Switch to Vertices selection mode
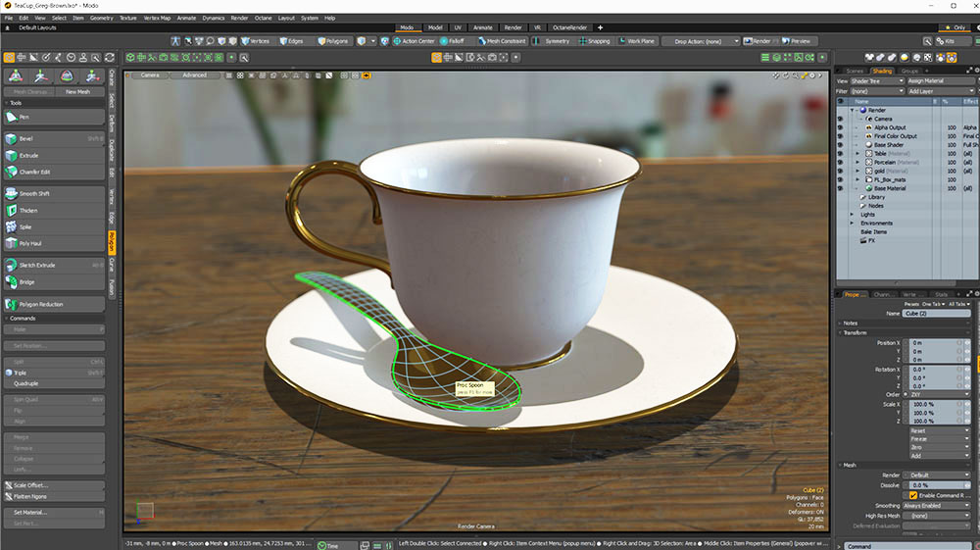Screen dimensions: 980x550 click(x=256, y=41)
